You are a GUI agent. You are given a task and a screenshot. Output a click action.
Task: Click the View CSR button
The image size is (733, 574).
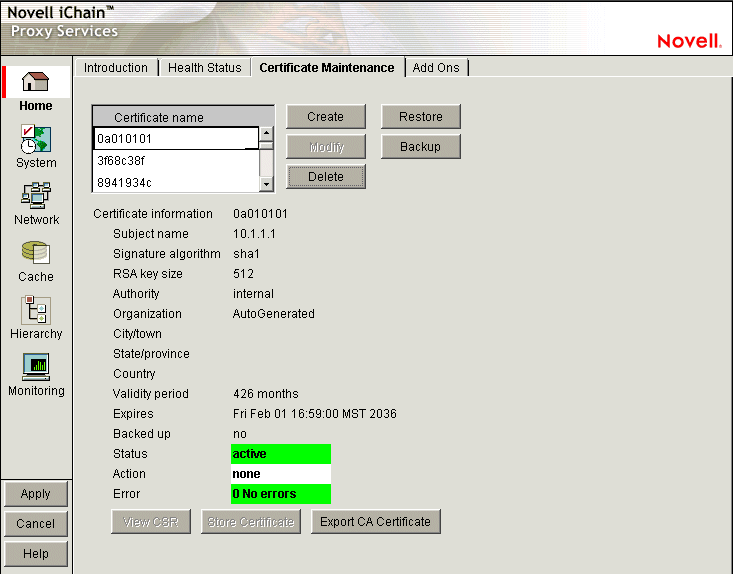point(151,522)
